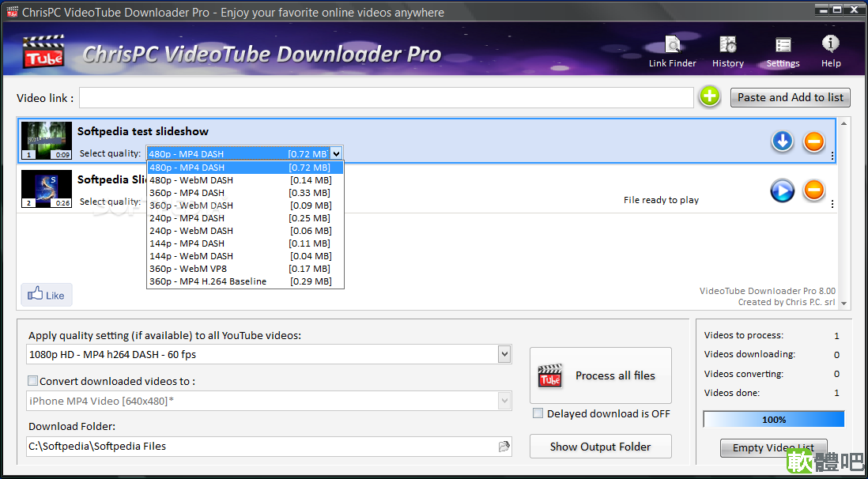Click the 100% progress bar

tap(774, 419)
